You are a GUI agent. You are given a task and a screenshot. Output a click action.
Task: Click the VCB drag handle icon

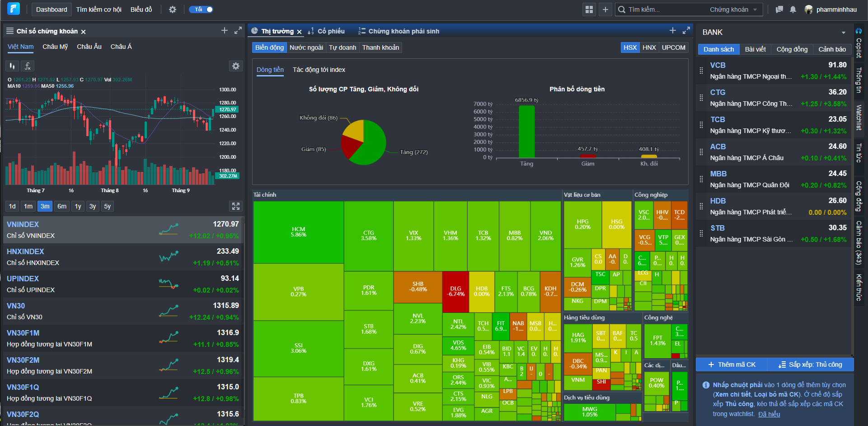[701, 71]
